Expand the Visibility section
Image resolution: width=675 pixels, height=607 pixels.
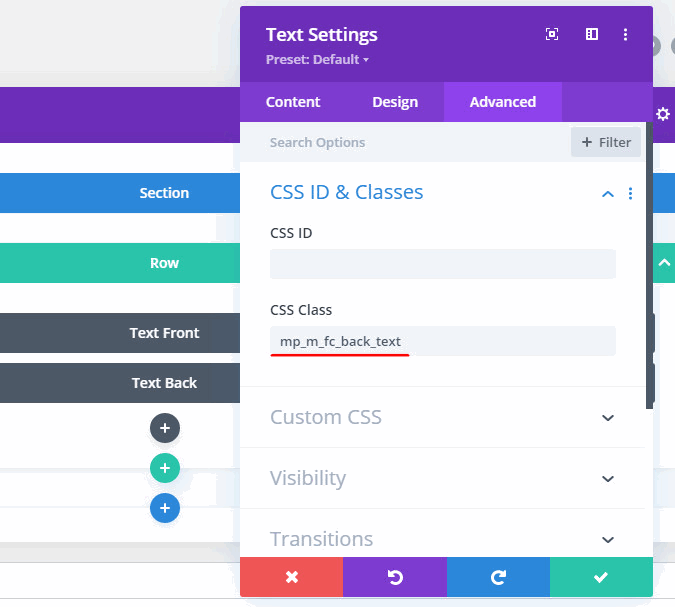608,478
